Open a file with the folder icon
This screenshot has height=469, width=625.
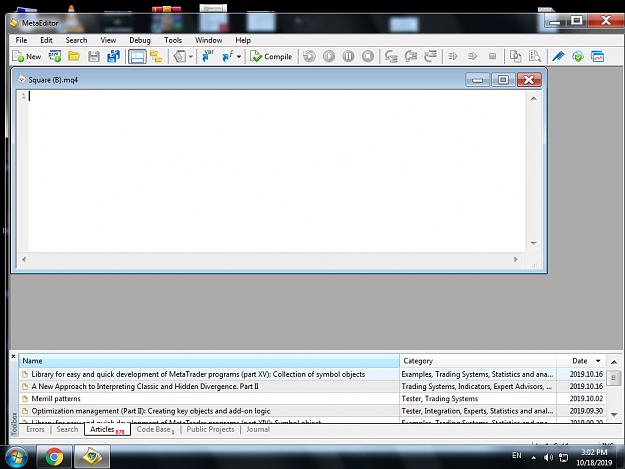[74, 57]
